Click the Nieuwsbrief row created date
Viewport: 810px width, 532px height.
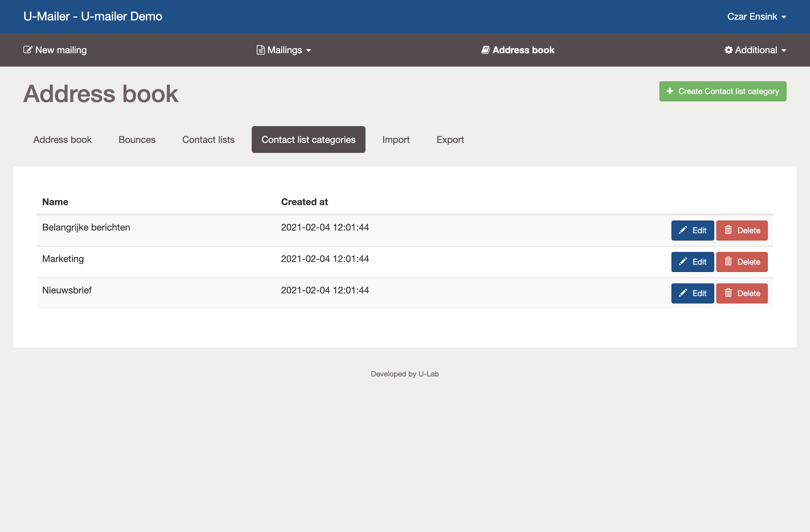click(x=325, y=290)
